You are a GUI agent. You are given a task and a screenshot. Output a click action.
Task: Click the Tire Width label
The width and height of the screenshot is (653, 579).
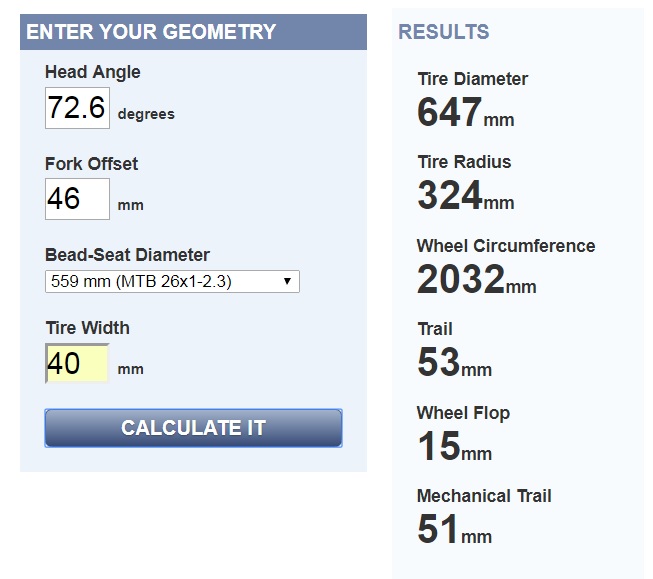[87, 328]
